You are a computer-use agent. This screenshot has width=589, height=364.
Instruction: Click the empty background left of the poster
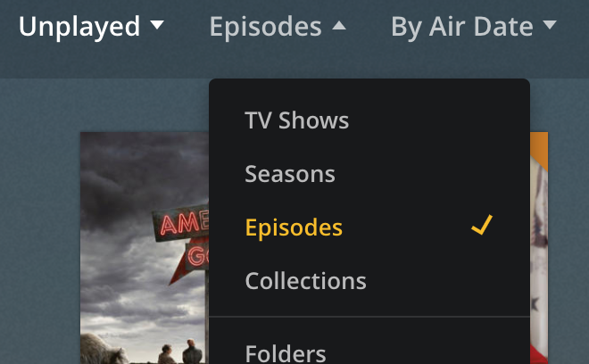click(x=40, y=226)
